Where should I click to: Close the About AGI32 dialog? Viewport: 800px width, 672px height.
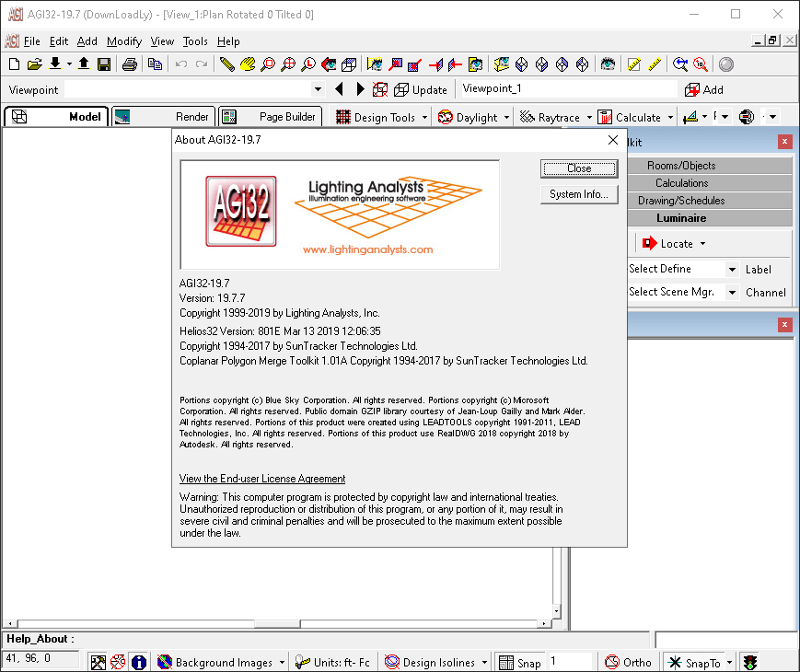[578, 168]
